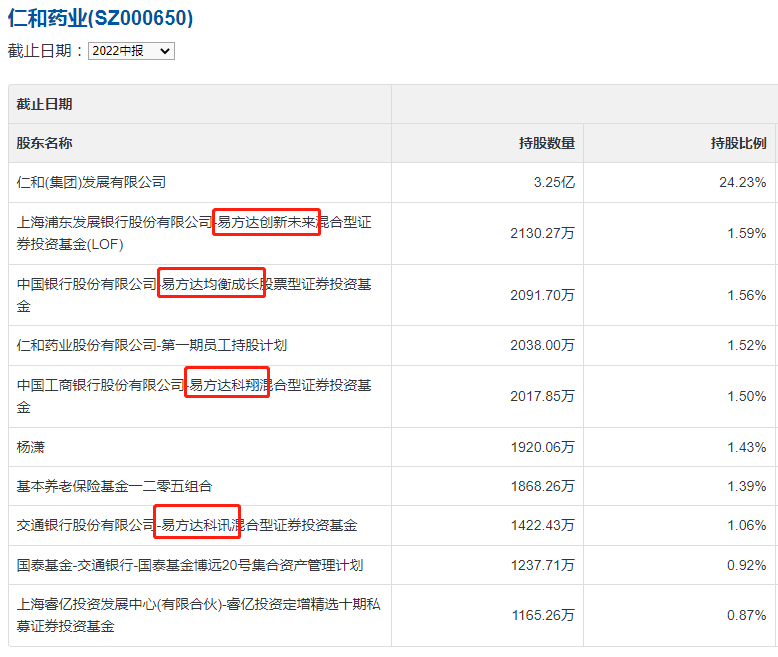
Task: Select the 易方达科讯 fund shareholder name
Action: pos(187,526)
